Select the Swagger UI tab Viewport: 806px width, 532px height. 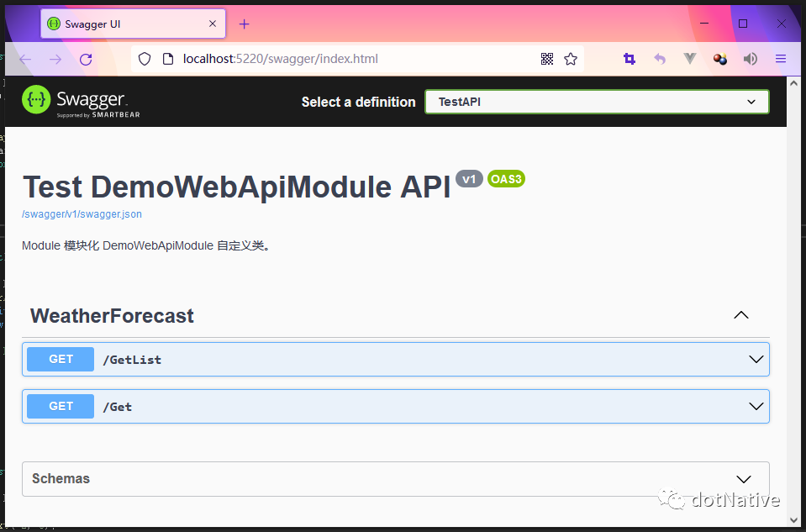tap(133, 24)
